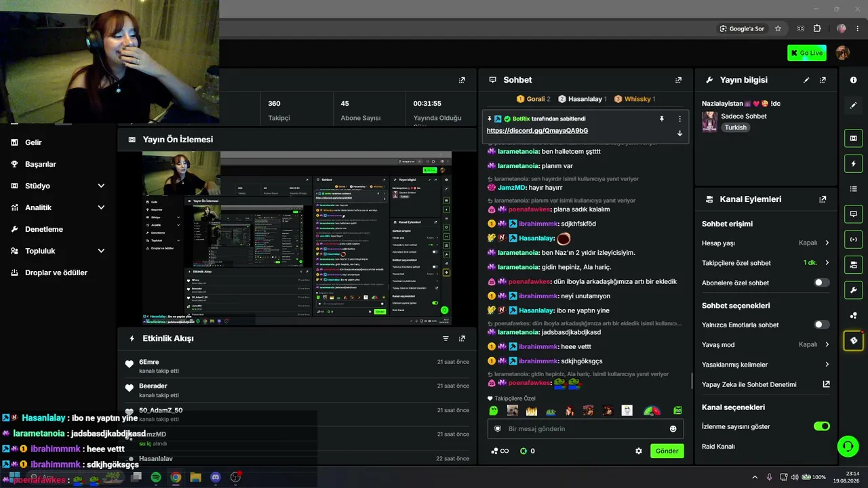Screen dimensions: 868x488
Task: Select the wrench widget icon in right rail
Action: pyautogui.click(x=853, y=290)
